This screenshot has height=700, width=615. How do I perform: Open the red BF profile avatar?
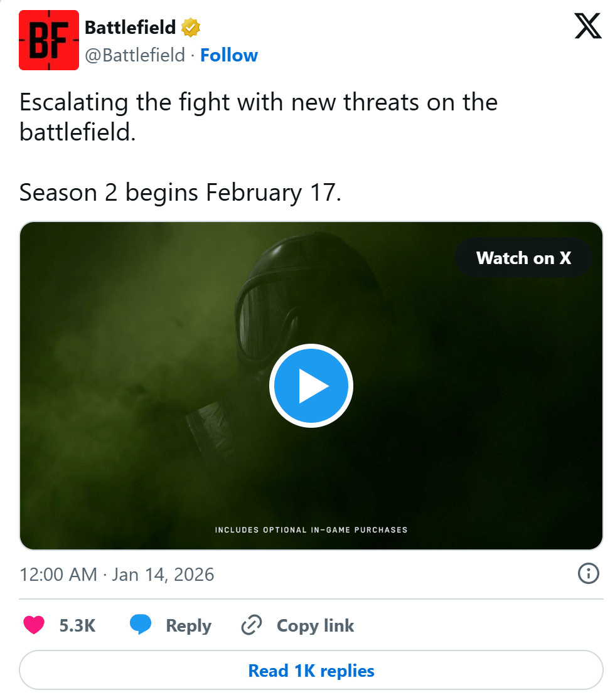49,40
